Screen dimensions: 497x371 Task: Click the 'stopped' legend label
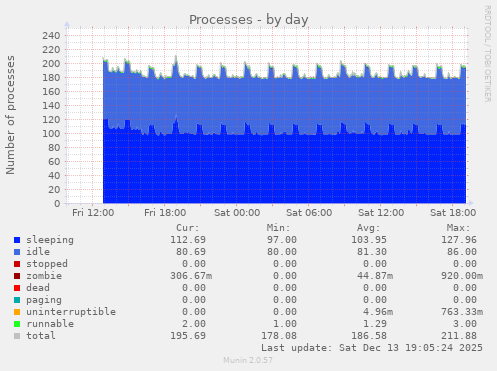pyautogui.click(x=47, y=264)
